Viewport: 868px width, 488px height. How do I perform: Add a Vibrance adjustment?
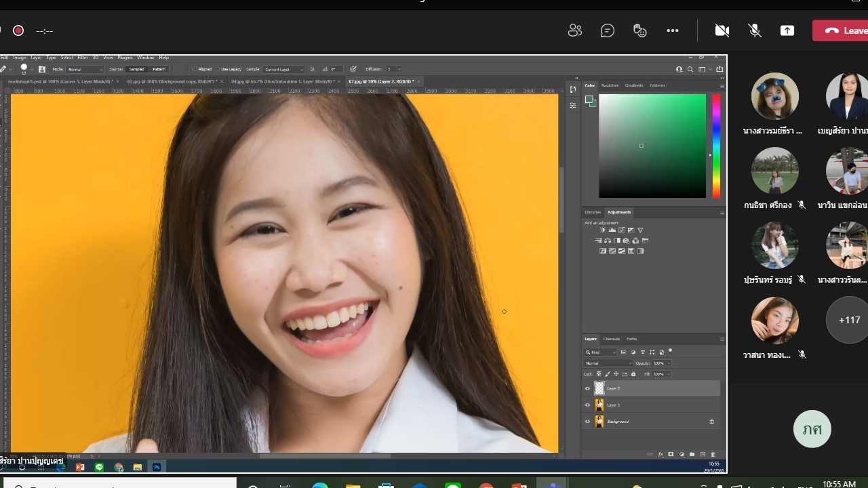coord(640,230)
